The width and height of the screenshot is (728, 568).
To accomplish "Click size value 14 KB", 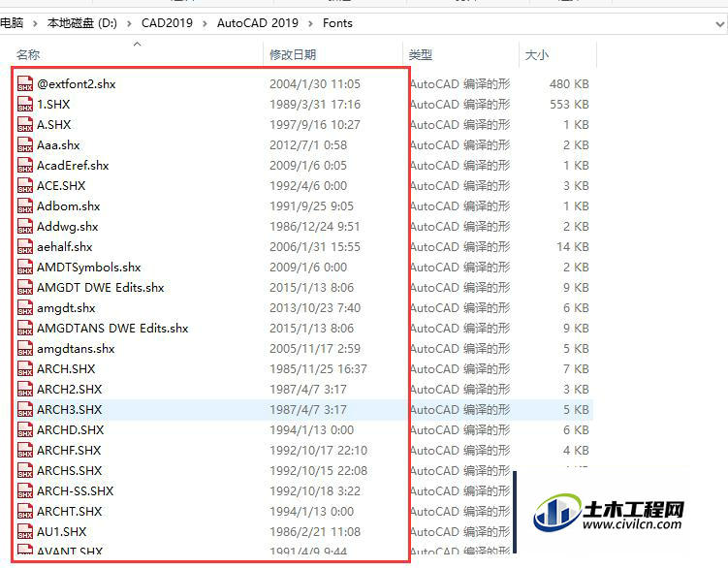I will point(573,246).
